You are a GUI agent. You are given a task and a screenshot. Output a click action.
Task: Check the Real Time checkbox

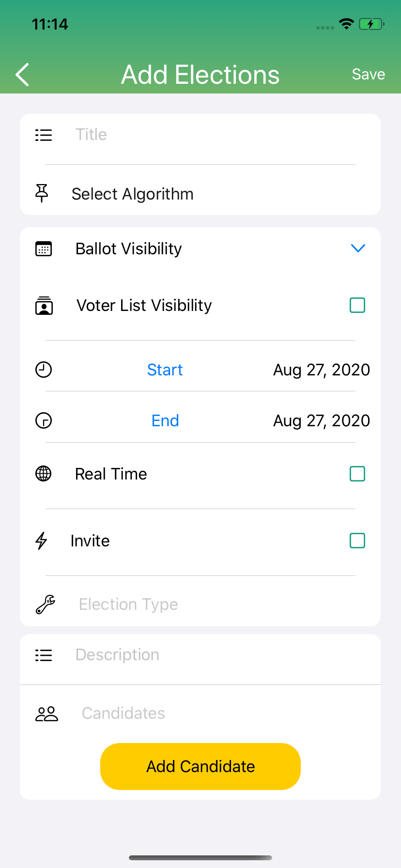point(357,474)
